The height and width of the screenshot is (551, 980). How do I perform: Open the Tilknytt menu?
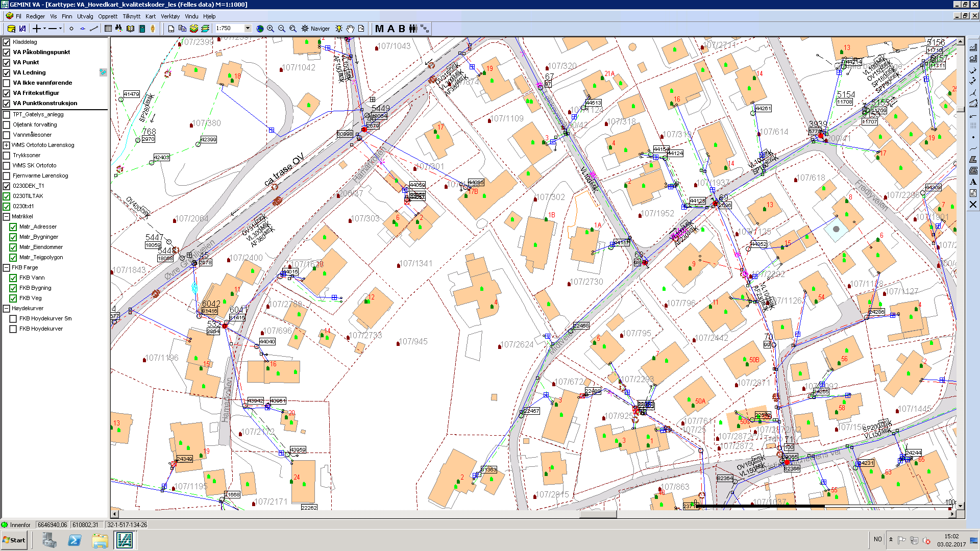132,16
